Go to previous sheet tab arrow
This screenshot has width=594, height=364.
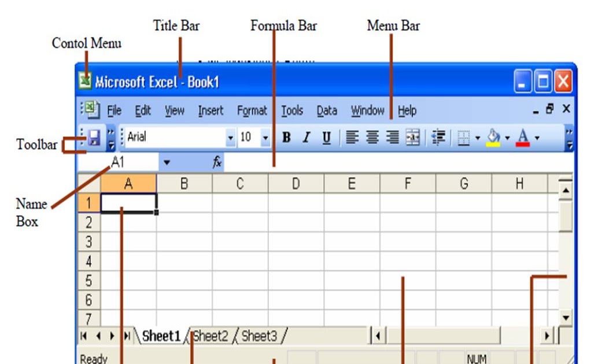(98, 336)
